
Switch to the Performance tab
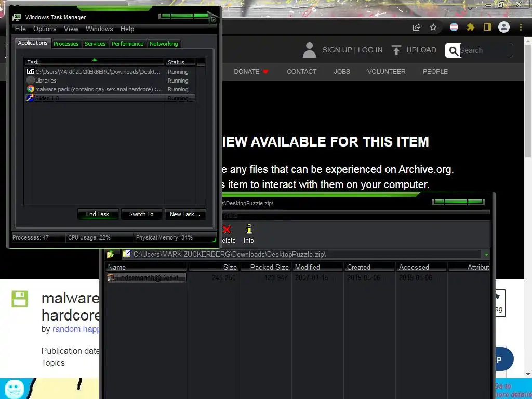(128, 44)
